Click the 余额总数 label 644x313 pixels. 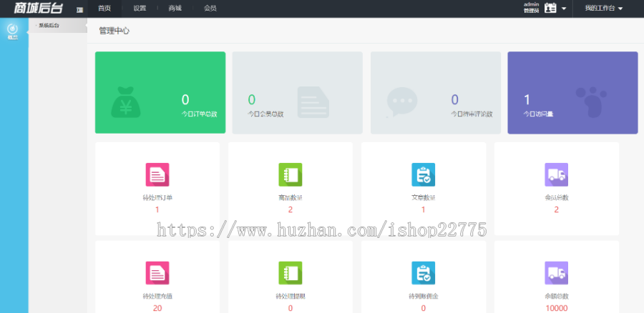click(x=557, y=296)
